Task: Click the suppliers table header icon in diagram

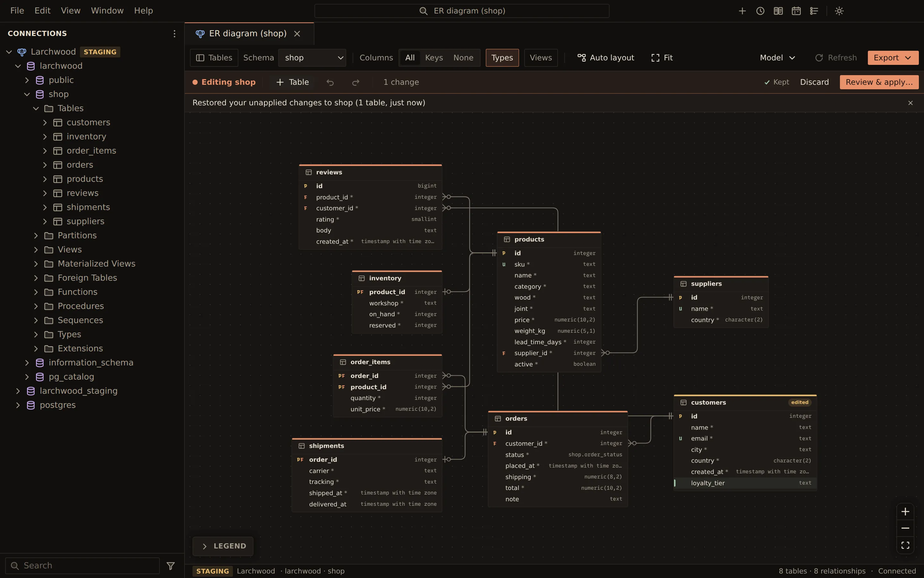Action: (683, 284)
